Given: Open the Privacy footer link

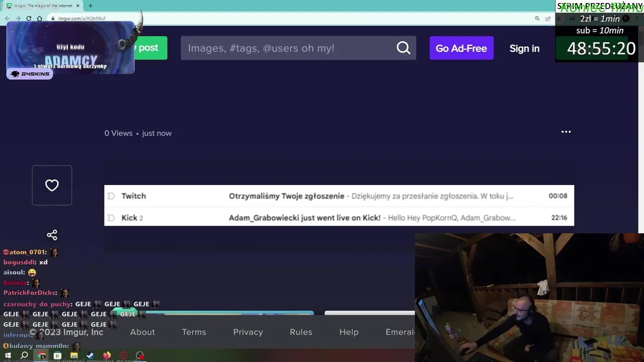Looking at the screenshot, I should (x=248, y=332).
